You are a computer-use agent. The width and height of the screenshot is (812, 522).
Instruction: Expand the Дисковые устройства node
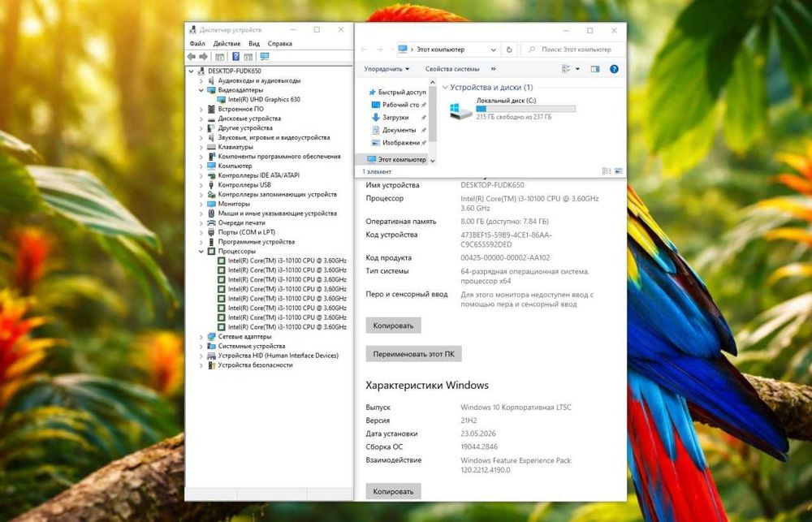click(x=201, y=119)
